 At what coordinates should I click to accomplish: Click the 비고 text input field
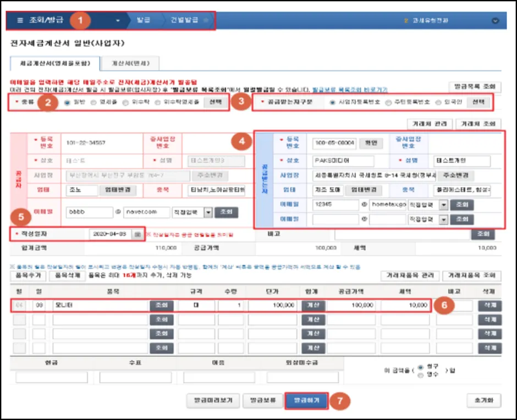point(402,234)
